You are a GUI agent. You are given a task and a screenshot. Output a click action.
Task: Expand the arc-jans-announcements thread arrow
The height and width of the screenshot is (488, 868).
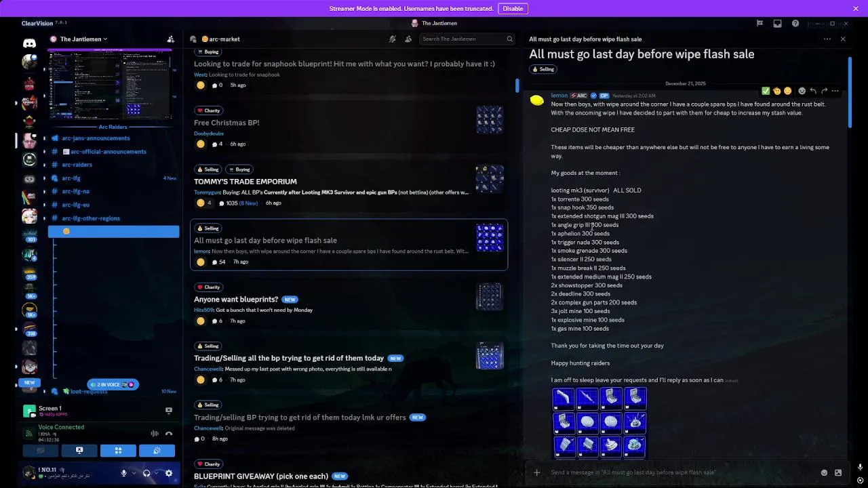coord(45,138)
